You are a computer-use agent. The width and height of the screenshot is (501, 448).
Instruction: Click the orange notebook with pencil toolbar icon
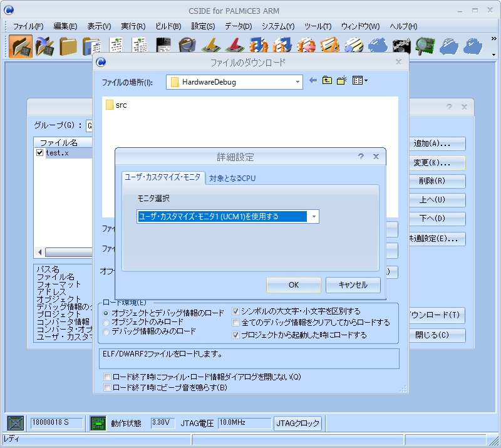click(x=330, y=45)
